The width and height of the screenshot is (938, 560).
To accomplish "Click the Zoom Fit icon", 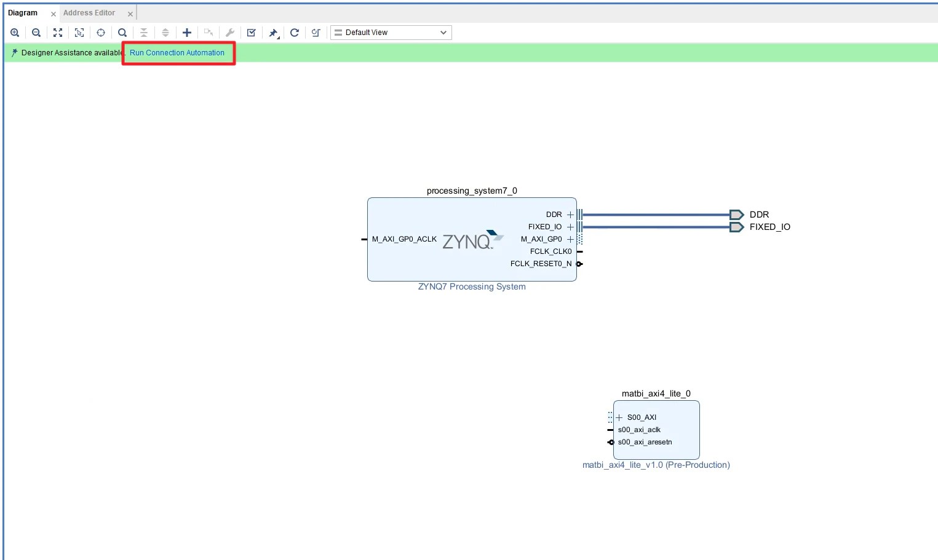I will coord(58,33).
